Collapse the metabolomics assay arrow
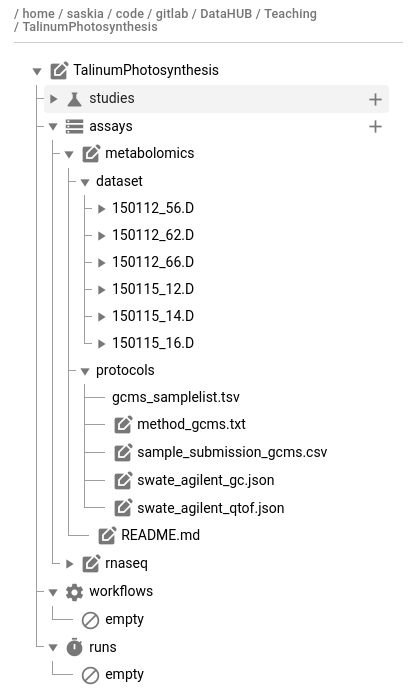Image resolution: width=414 pixels, height=692 pixels. [x=69, y=154]
